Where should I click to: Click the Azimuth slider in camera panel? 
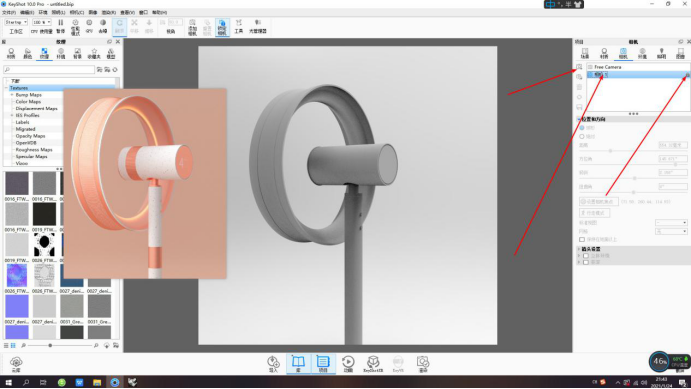coord(676,164)
